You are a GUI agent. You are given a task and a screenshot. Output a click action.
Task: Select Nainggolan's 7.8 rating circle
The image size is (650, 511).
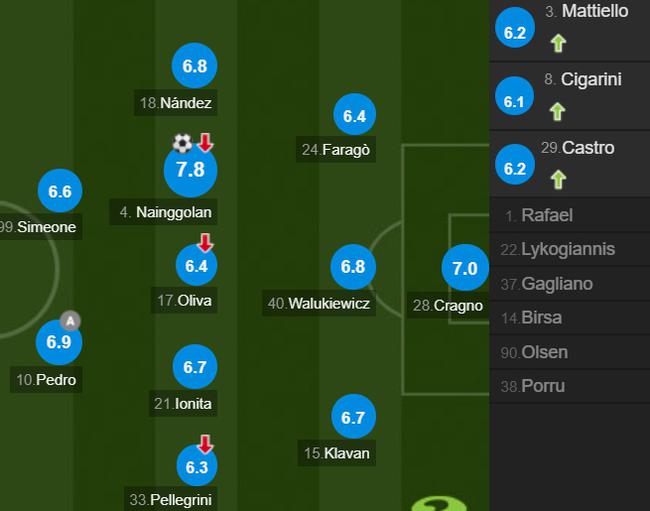tap(190, 170)
